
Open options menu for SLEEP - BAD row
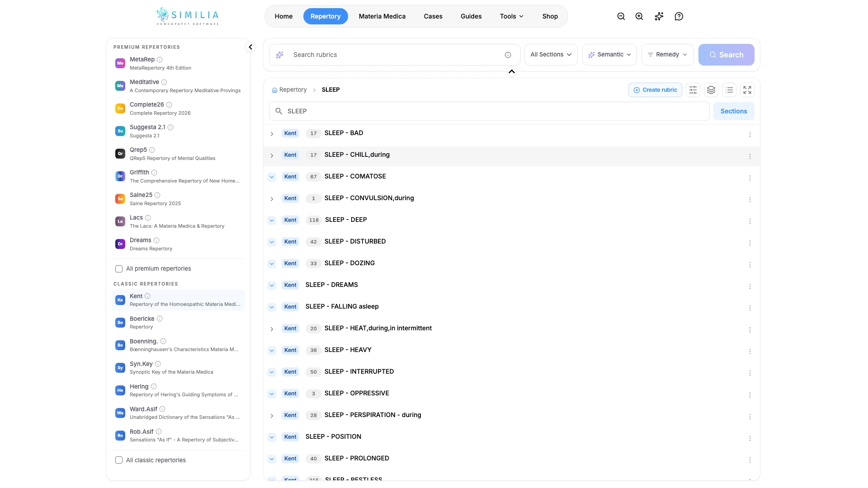tap(750, 135)
